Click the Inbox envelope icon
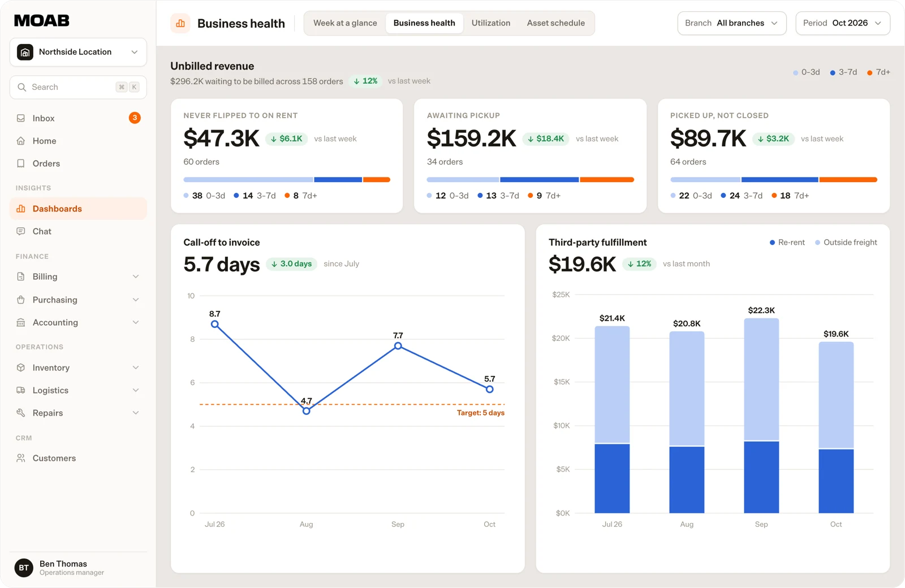Viewport: 905px width, 588px height. coord(21,118)
